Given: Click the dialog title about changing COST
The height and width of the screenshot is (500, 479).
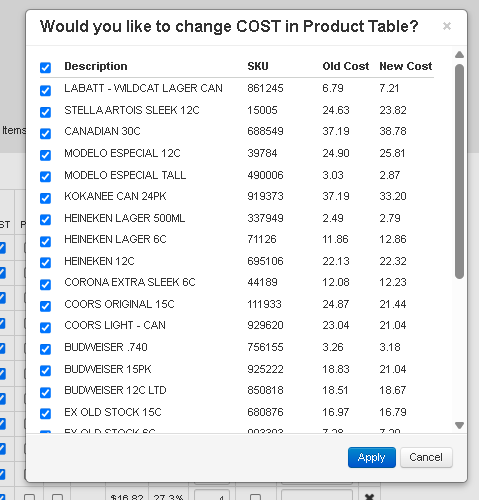Looking at the screenshot, I should (x=229, y=26).
